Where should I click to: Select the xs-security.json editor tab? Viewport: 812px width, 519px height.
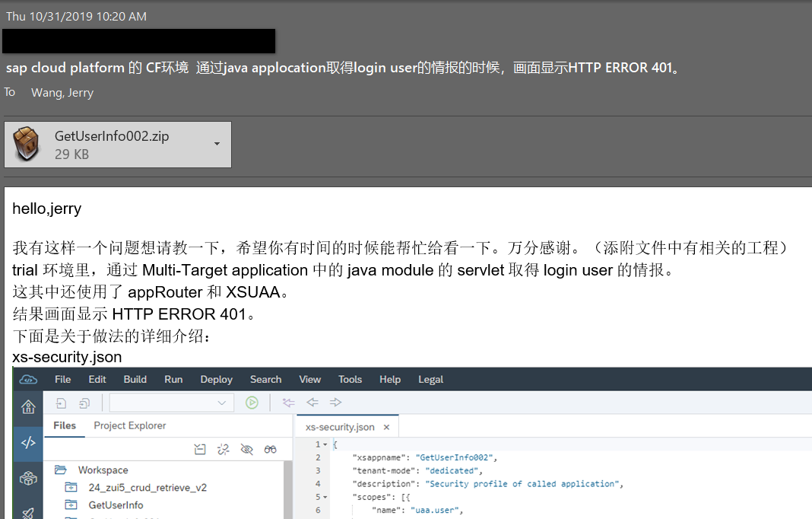(x=340, y=427)
